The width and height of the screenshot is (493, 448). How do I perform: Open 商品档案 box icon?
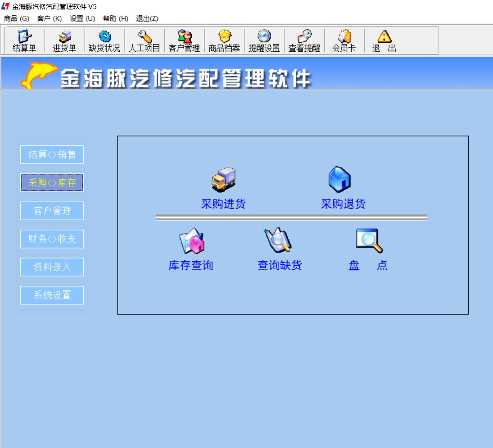coord(224,41)
